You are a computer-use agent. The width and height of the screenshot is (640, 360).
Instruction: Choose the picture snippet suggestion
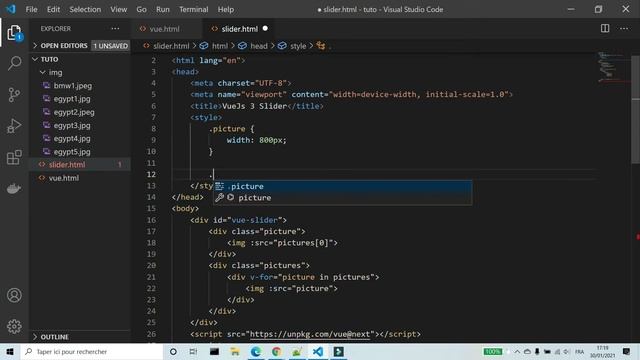tap(342, 198)
